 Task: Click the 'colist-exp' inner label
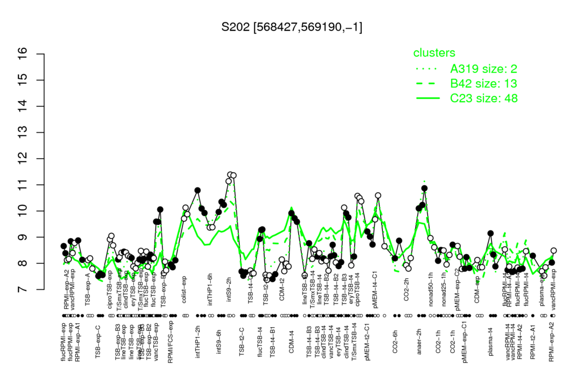click(184, 289)
